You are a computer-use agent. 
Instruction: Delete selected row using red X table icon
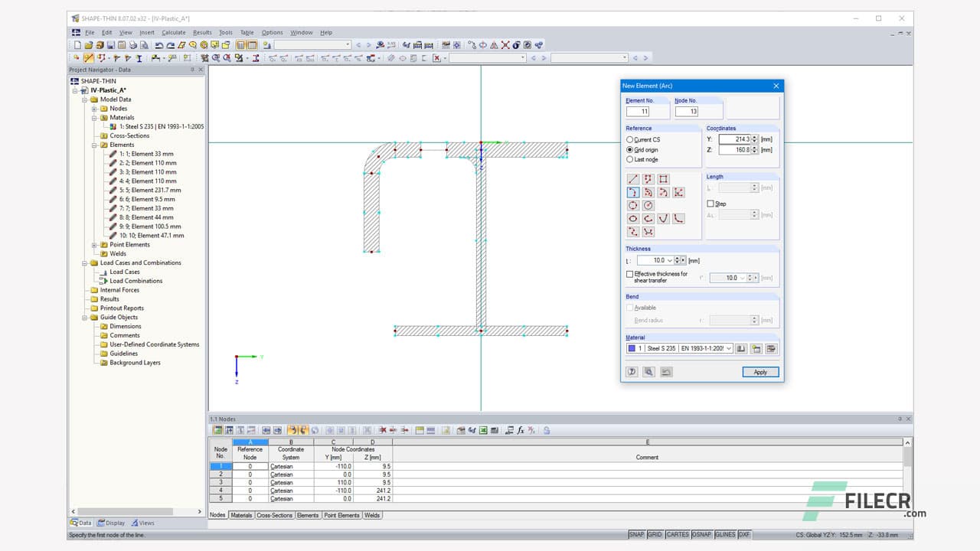(x=383, y=430)
